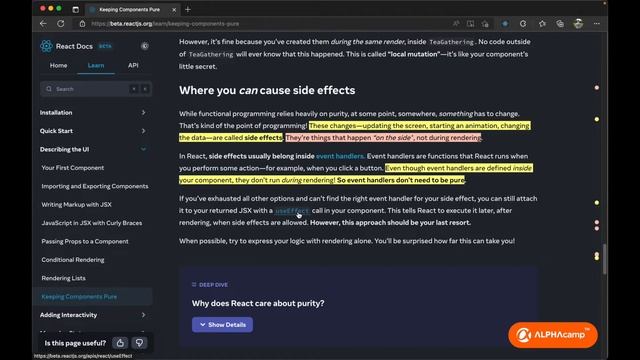
Task: Open Your First Component page
Action: point(73,168)
